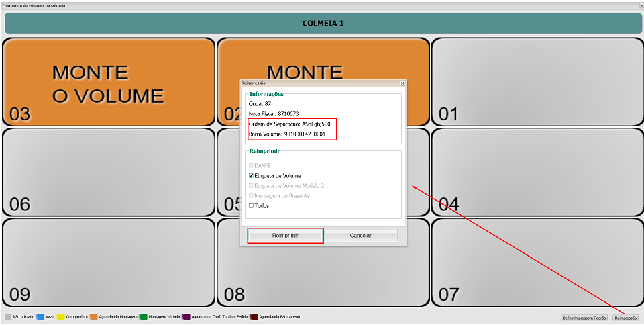Image resolution: width=644 pixels, height=325 pixels.
Task: Select hive cell 03 Monte o Volume
Action: click(109, 82)
